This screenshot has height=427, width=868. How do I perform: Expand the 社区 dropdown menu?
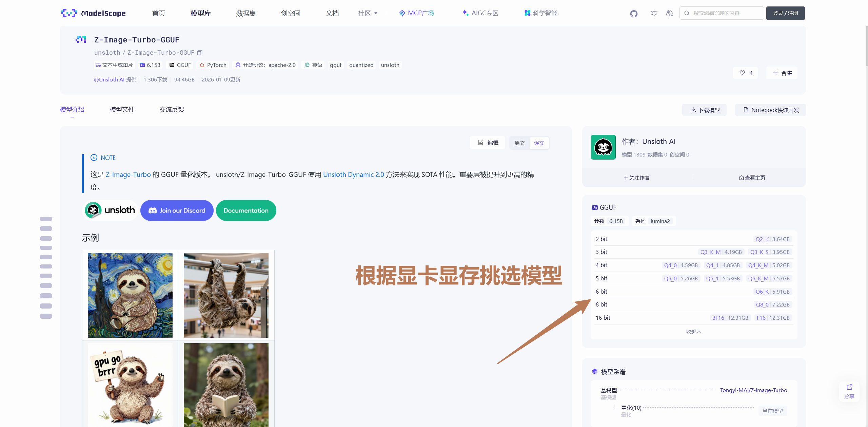[x=368, y=13]
